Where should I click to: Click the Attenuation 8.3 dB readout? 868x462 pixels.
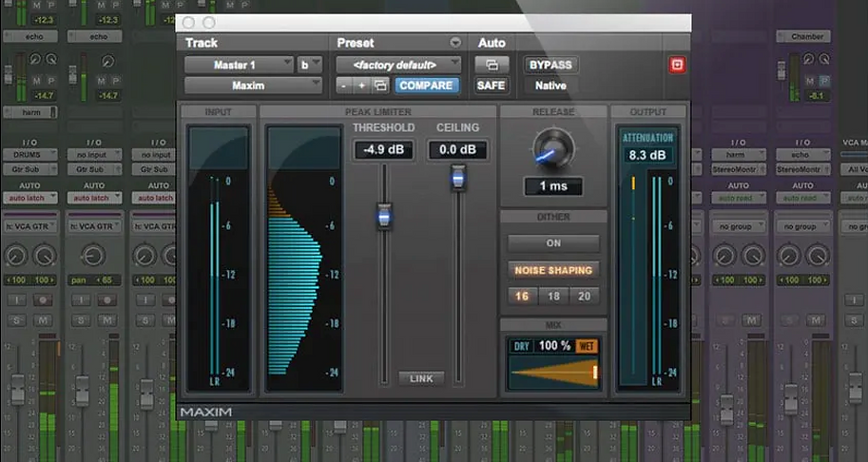(x=647, y=156)
